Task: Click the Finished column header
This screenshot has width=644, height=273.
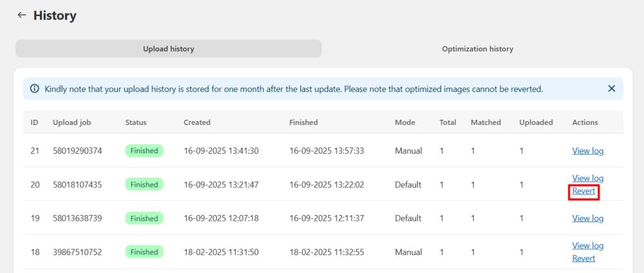Action: coord(303,122)
